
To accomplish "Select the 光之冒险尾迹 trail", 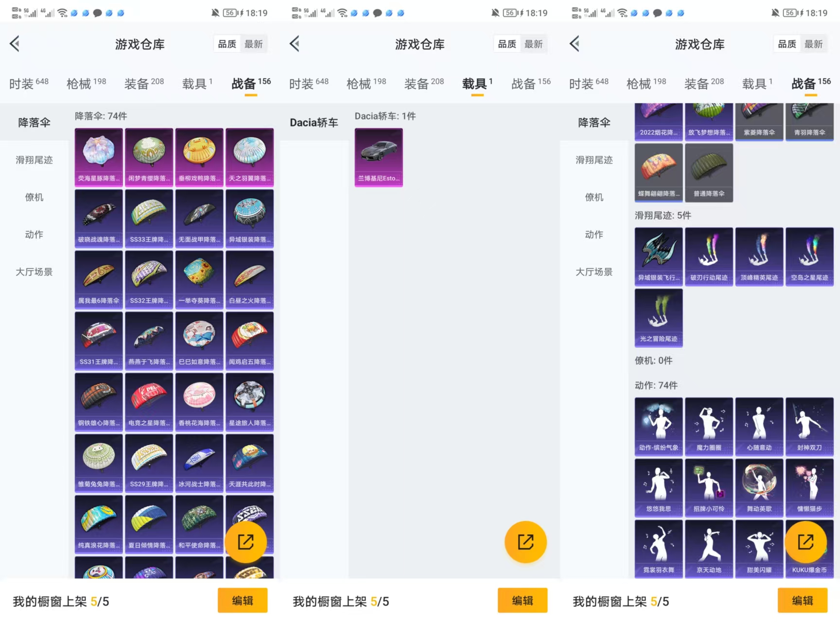I will [x=659, y=318].
